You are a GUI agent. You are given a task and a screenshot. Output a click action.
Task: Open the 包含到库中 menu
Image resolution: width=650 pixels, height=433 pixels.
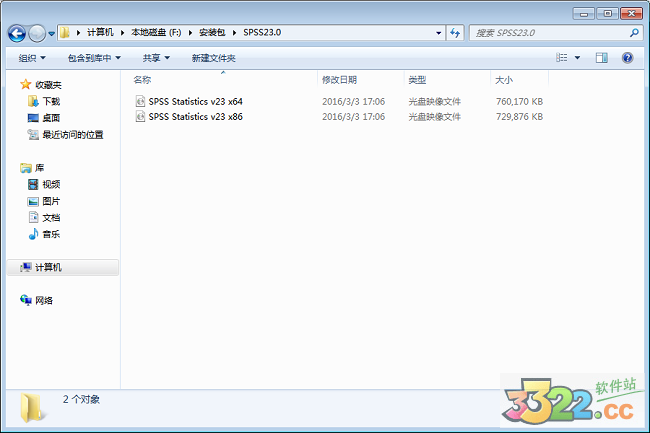coord(94,58)
